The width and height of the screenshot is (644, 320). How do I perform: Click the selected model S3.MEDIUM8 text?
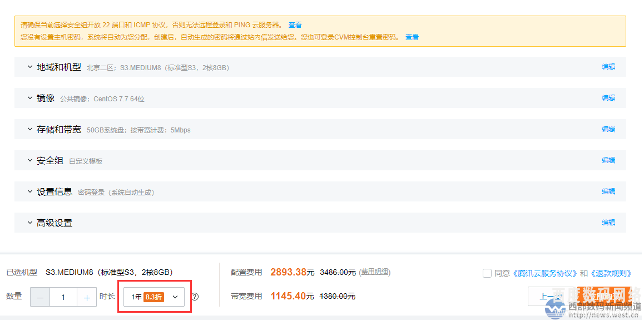(109, 272)
